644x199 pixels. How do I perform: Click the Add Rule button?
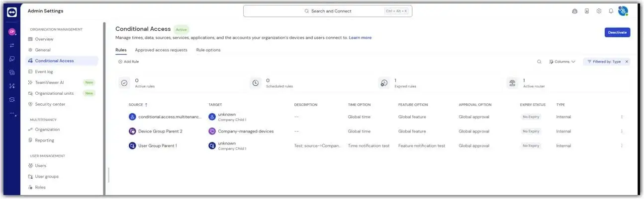(128, 62)
